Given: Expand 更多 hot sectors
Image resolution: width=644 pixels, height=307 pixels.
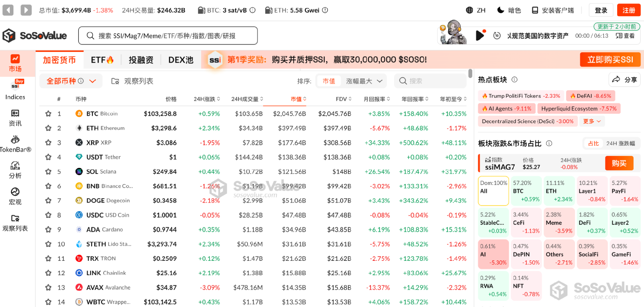Looking at the screenshot, I should click(x=592, y=121).
